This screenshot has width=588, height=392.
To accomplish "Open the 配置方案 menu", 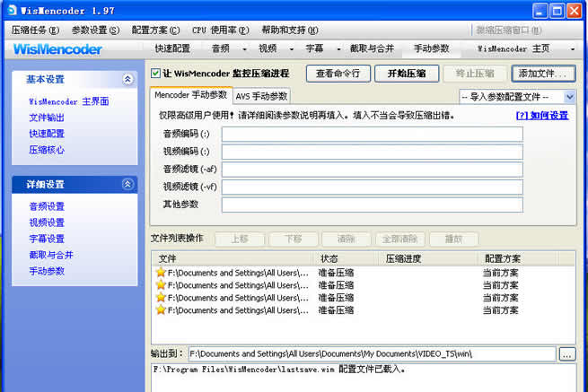I will 155,30.
